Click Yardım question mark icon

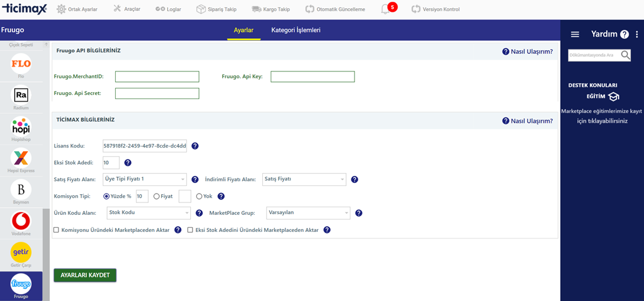point(625,34)
